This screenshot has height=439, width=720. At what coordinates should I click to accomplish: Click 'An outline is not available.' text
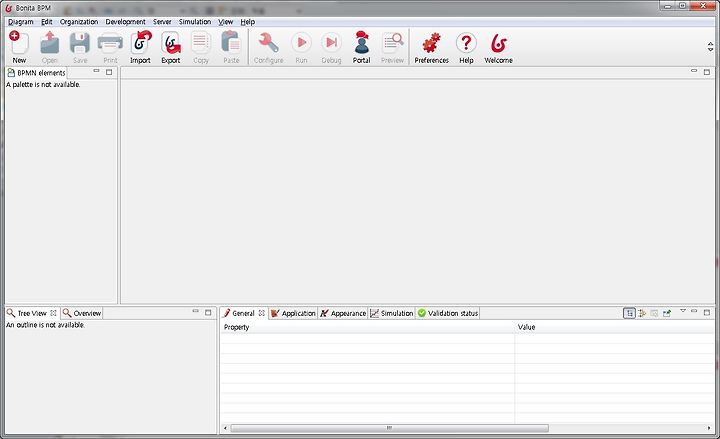45,325
